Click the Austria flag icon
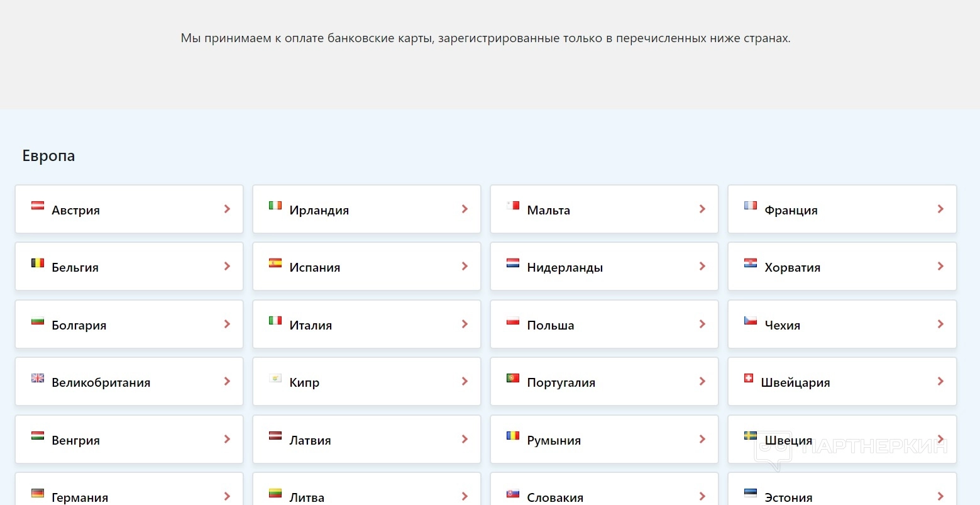Viewport: 980px width, 505px height. [x=38, y=206]
